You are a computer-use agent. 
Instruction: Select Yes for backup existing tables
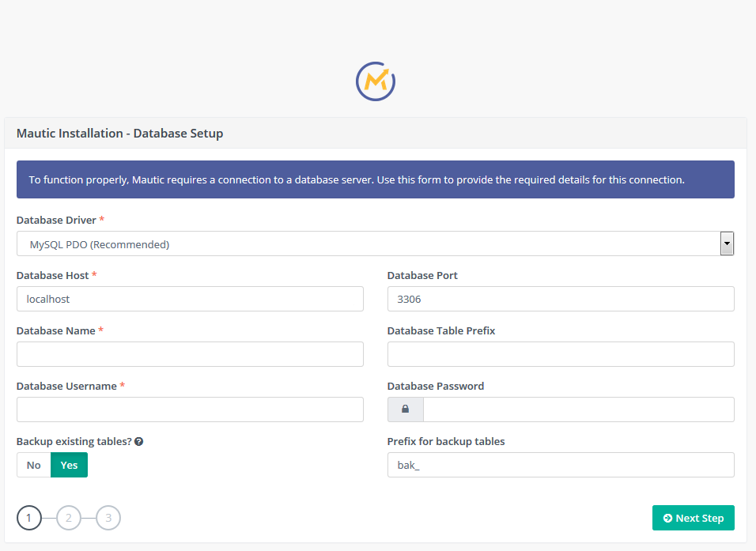point(69,465)
